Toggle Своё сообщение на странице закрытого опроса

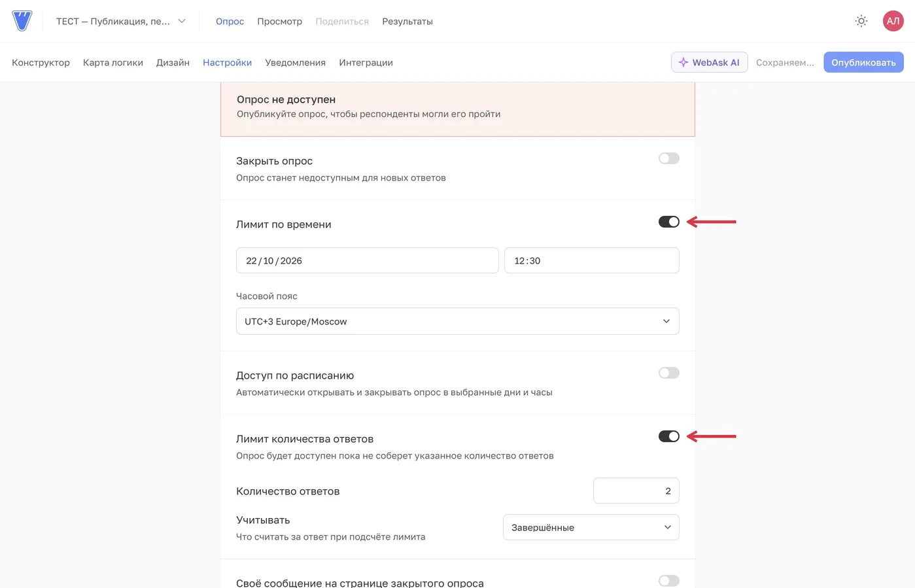tap(668, 581)
